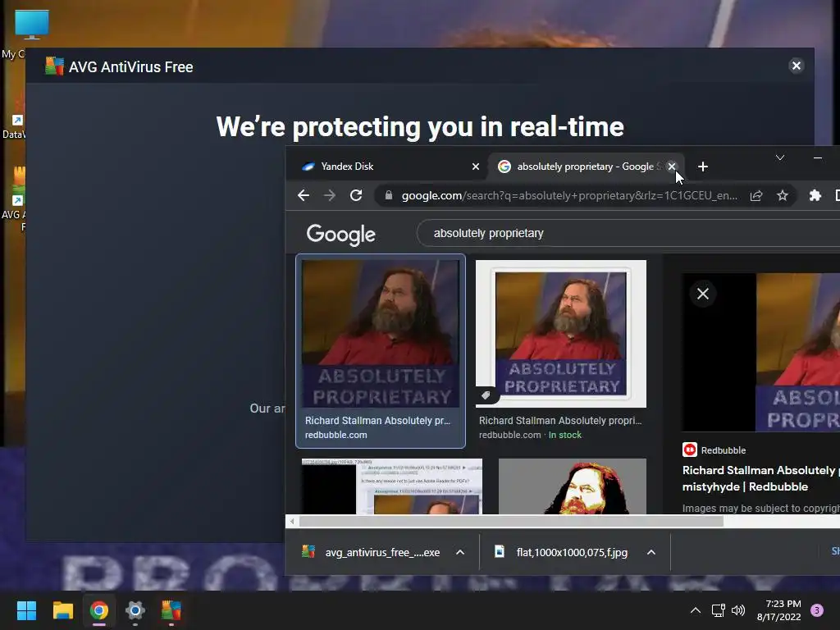
Task: Share this page icon in address bar
Action: point(756,195)
